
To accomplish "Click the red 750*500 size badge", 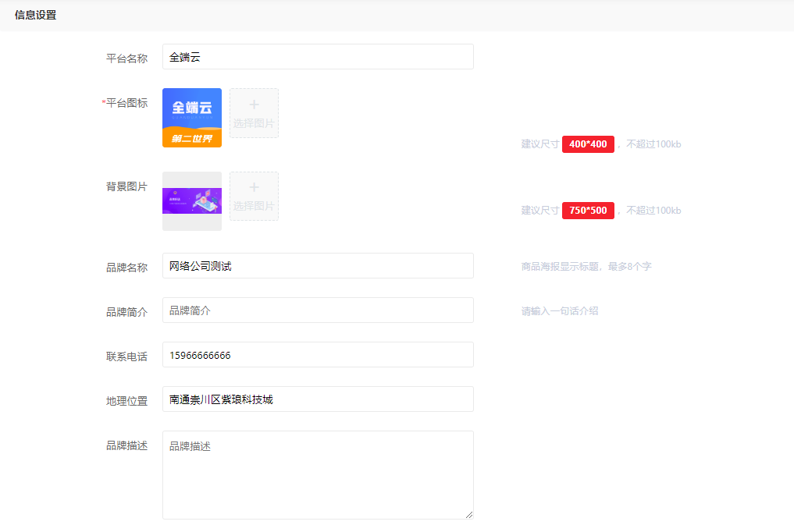I will pyautogui.click(x=588, y=211).
